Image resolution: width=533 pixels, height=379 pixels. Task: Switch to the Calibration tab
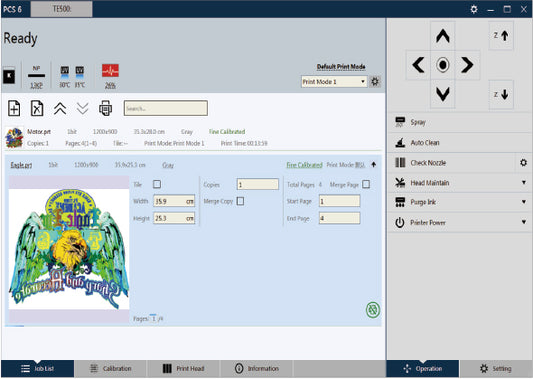[110, 368]
